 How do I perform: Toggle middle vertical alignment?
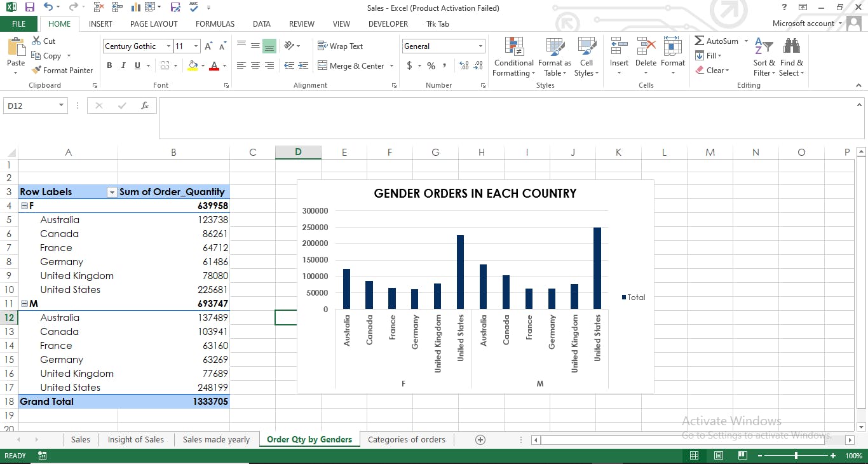click(255, 46)
